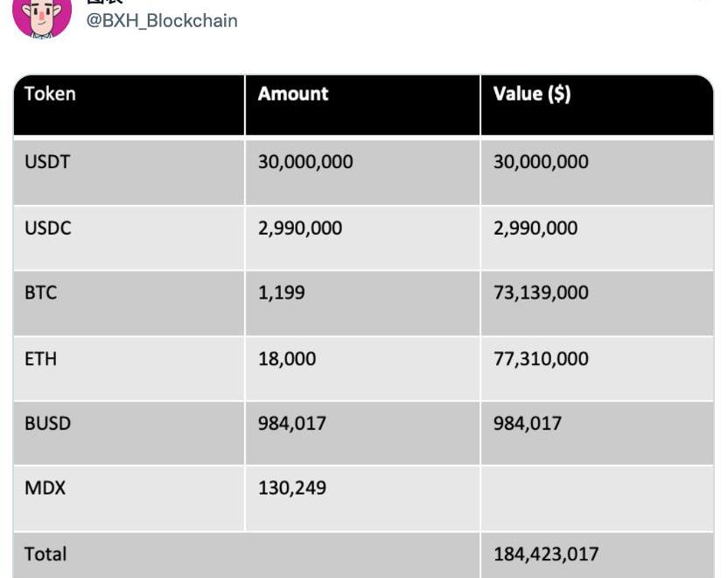728x578 pixels.
Task: Select the BUSD token cell
Action: pyautogui.click(x=129, y=433)
